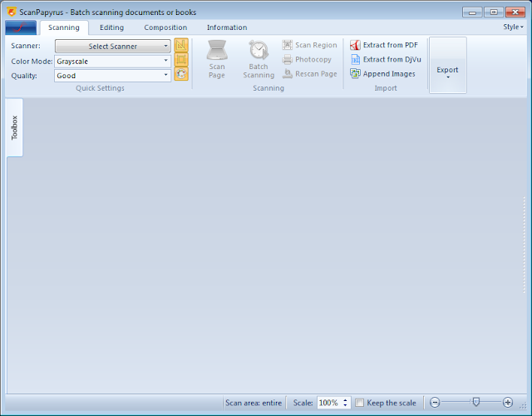Click the zoom out minus icon
The width and height of the screenshot is (532, 416).
(x=435, y=403)
